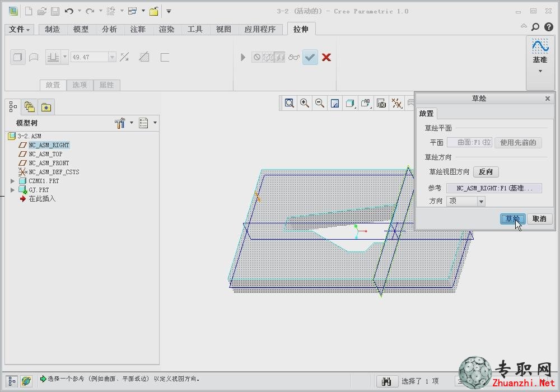560x392 pixels.
Task: Expand the GJ.PRT tree node
Action: (12, 190)
